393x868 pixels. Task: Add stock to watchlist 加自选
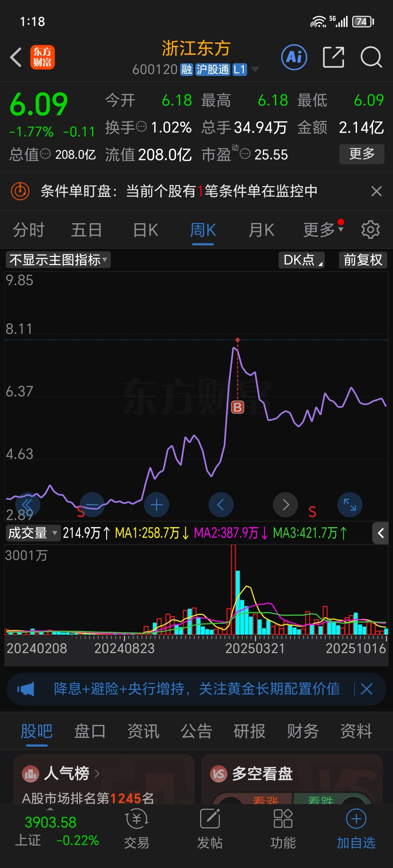[356, 829]
